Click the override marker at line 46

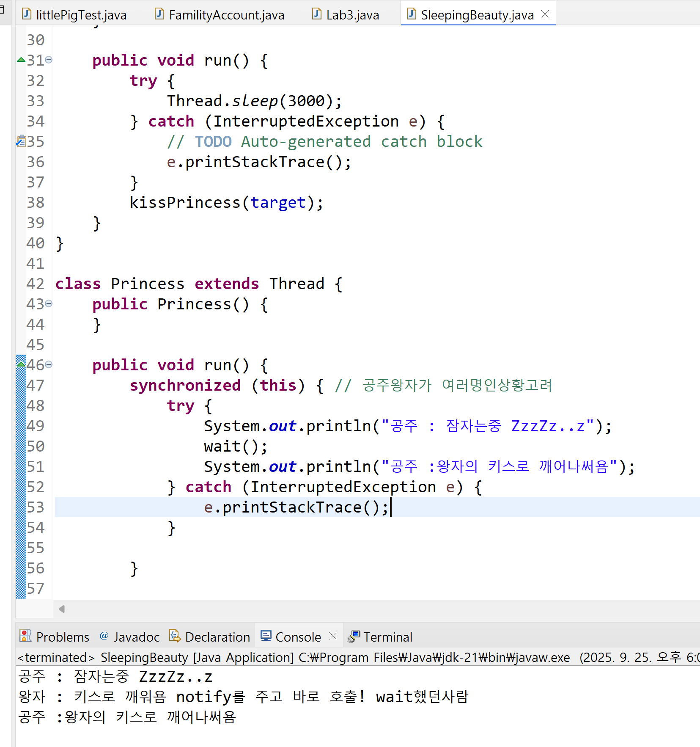21,364
